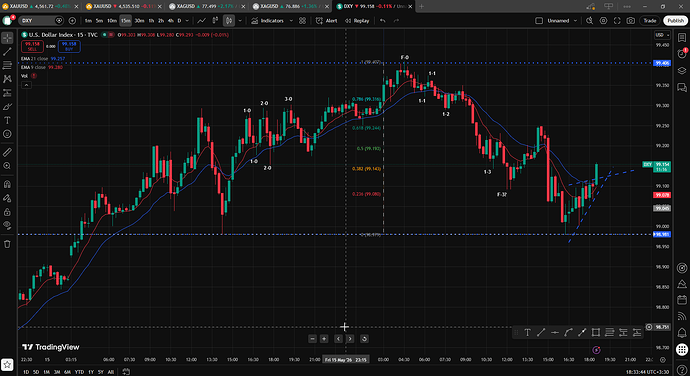Click the BUY 99.158 button

click(69, 46)
